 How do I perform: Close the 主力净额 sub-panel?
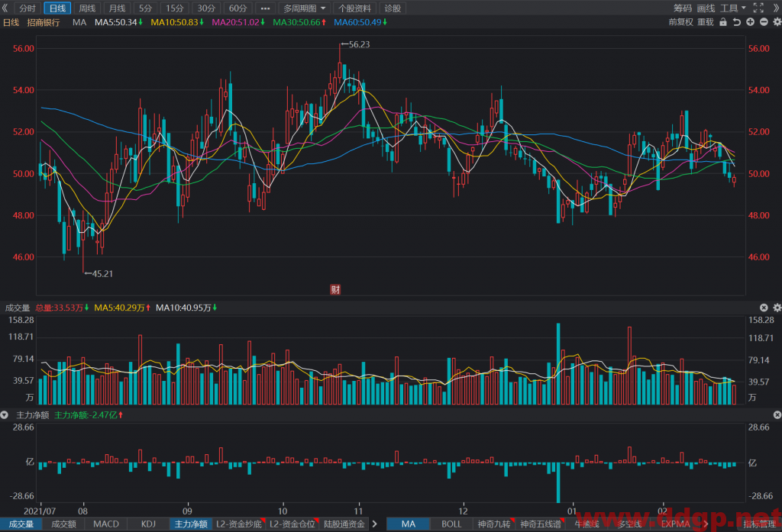click(x=777, y=414)
